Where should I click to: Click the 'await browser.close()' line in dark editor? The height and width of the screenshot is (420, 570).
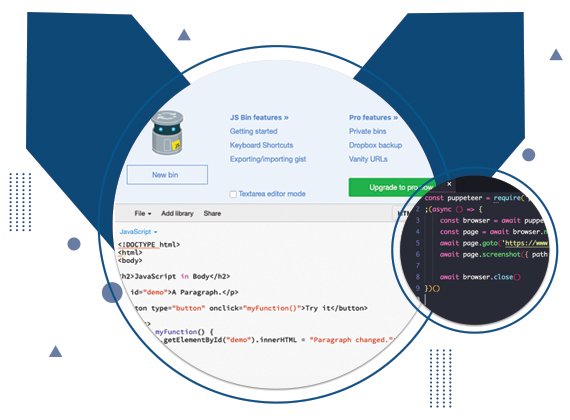pos(480,277)
